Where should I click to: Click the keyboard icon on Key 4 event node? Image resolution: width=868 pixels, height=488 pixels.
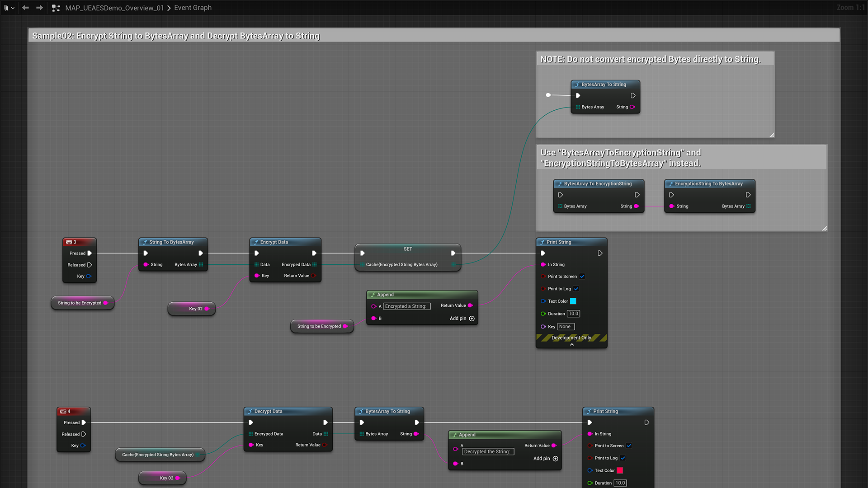(x=63, y=411)
